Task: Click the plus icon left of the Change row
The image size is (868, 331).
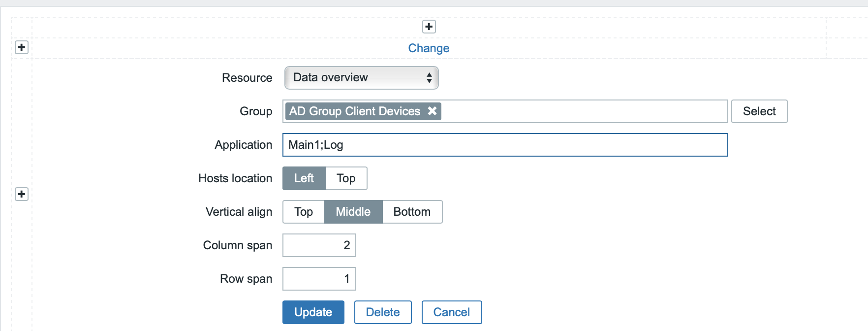Action: [x=22, y=47]
